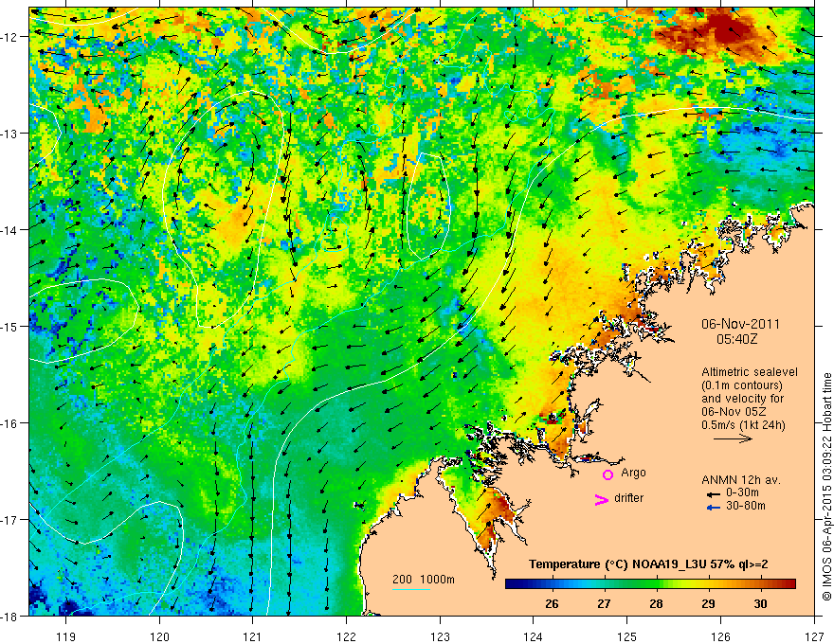This screenshot has width=834, height=644.
Task: Click the '06-Nov-2011' date label
Action: pyautogui.click(x=740, y=324)
